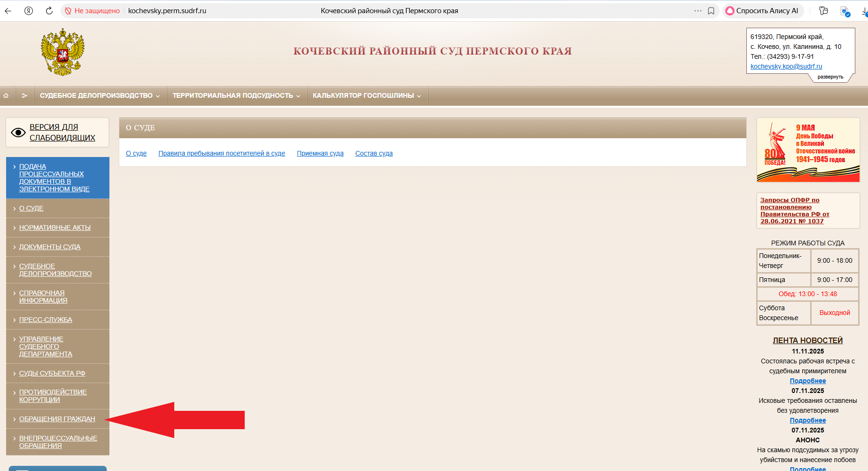Click the three-dots page actions icon
The height and width of the screenshot is (471, 868).
pos(698,11)
